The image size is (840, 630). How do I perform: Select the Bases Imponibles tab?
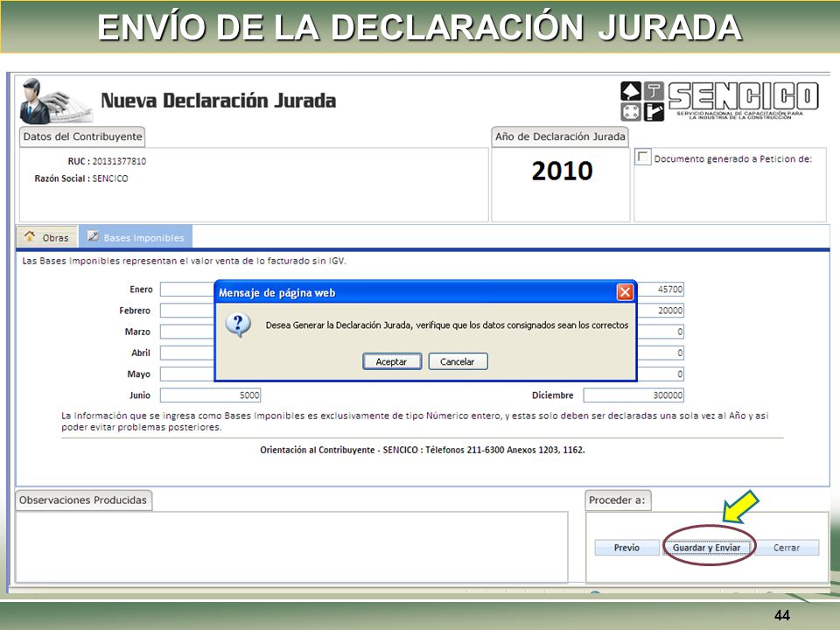(136, 237)
